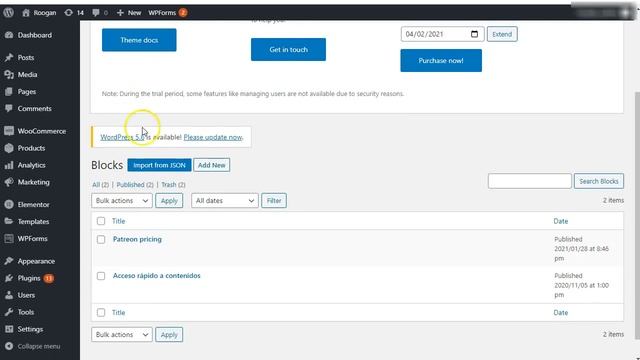Open the Plugins menu label

29,278
